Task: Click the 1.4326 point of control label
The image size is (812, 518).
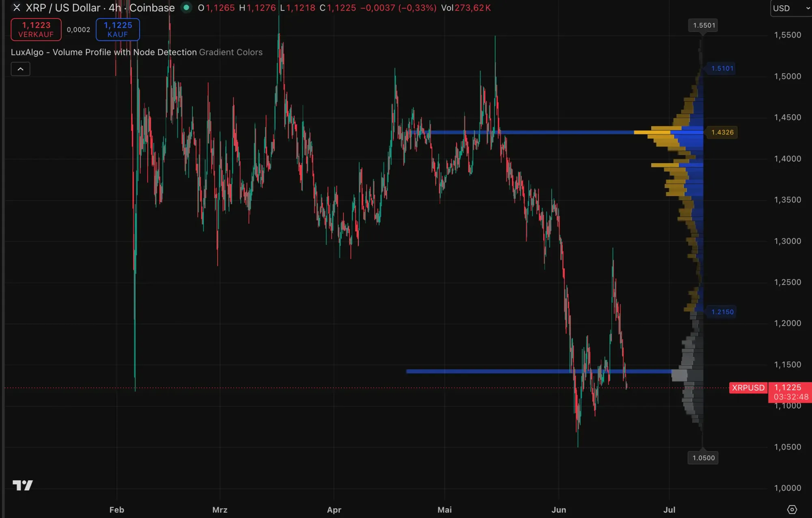Action: (x=722, y=132)
